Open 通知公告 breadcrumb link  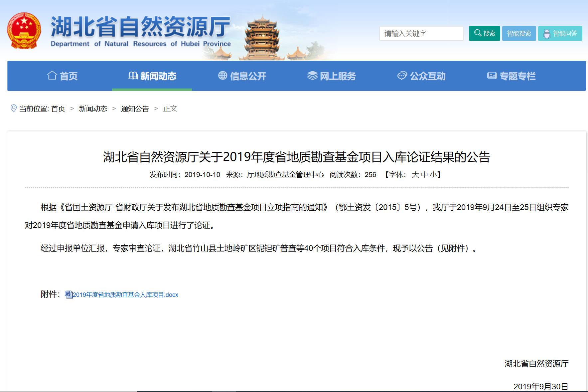(x=135, y=109)
